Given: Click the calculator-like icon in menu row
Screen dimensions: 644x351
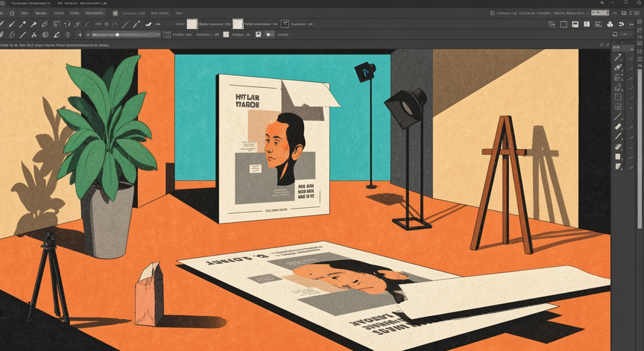Looking at the screenshot, I should click(115, 13).
